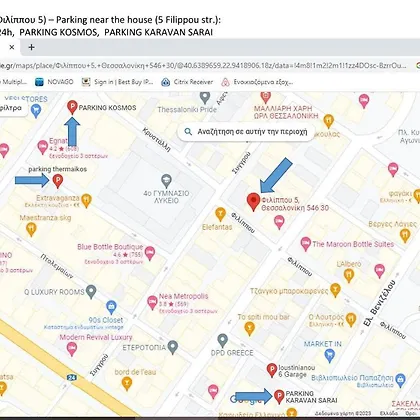420x420 pixels.
Task: Select the Ο Λουτρός restaurant pin
Action: coord(351,320)
